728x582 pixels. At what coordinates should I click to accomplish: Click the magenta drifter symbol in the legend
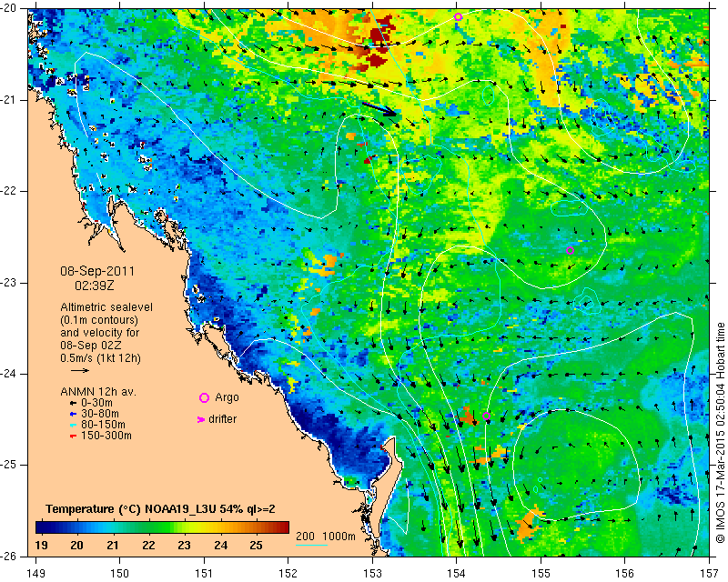coord(200,419)
